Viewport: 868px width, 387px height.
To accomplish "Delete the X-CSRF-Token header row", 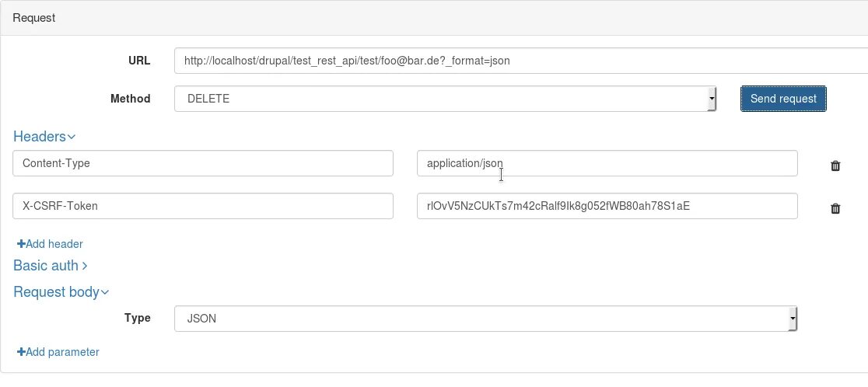I will (x=835, y=207).
